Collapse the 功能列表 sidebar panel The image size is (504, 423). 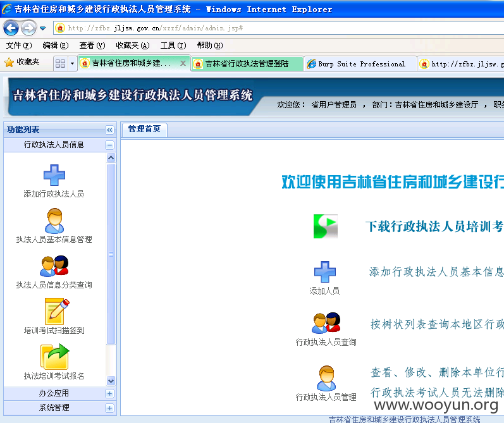[x=109, y=130]
